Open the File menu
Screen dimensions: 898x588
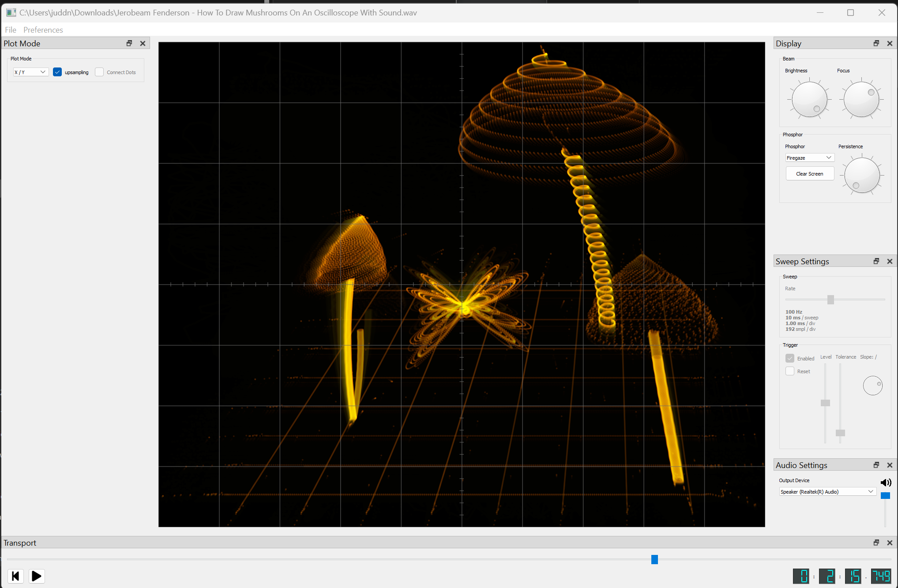pos(11,30)
